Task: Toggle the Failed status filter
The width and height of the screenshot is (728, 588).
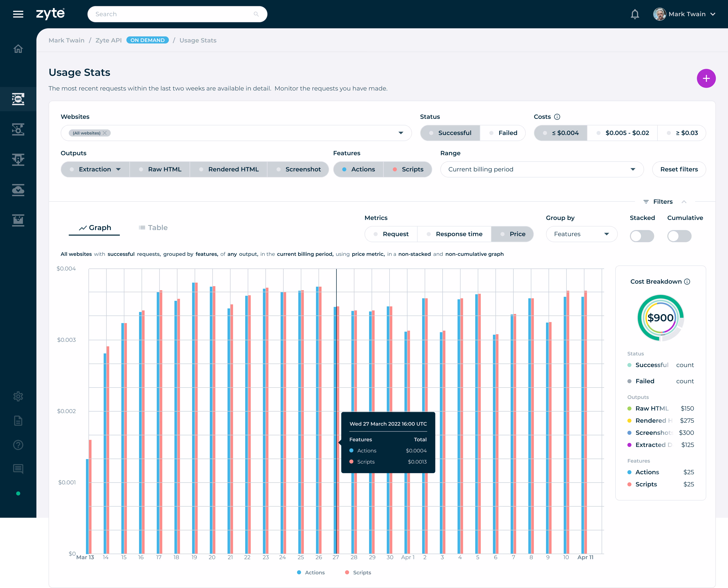Action: click(503, 133)
